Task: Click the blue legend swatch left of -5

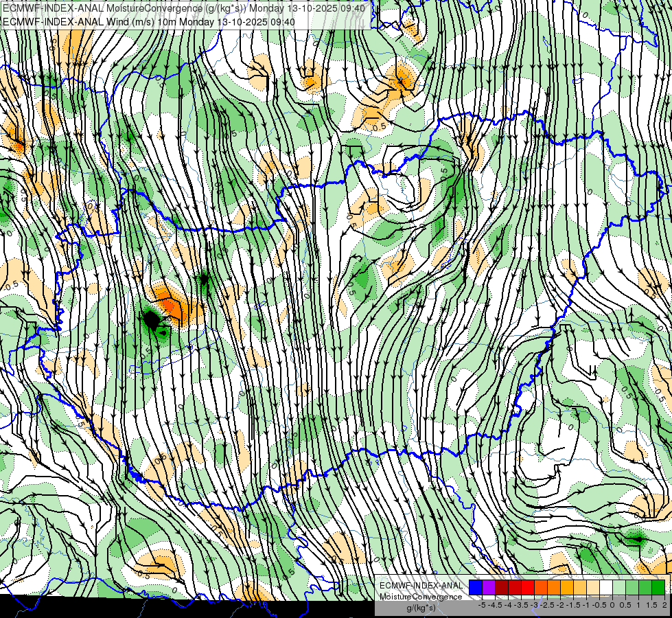Action: point(476,587)
